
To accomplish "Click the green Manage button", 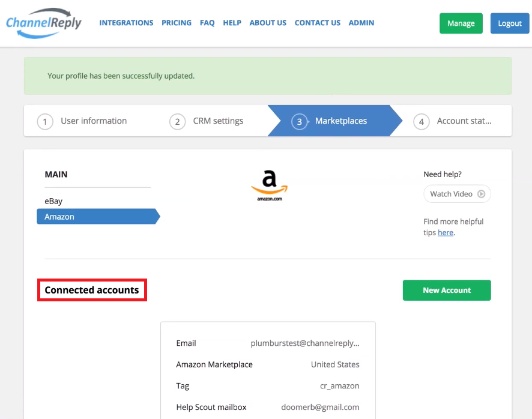I will tap(461, 23).
